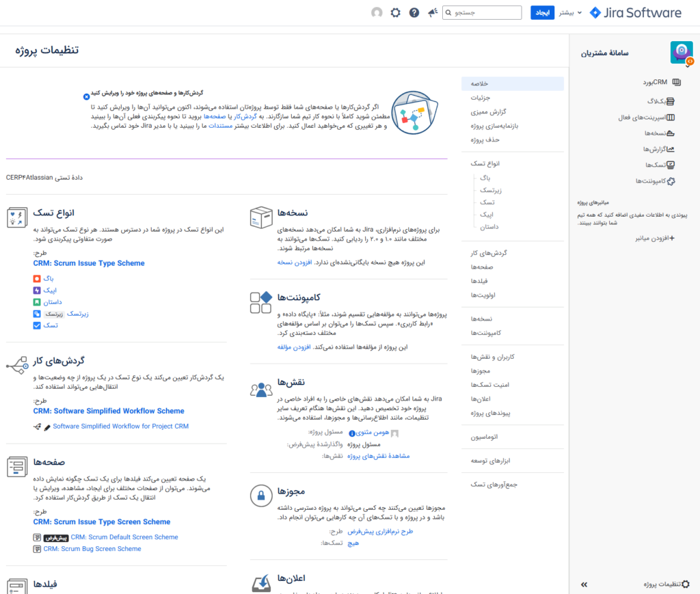Expand the بیشتر dropdown in the top bar
This screenshot has width=700, height=594.
click(x=570, y=12)
